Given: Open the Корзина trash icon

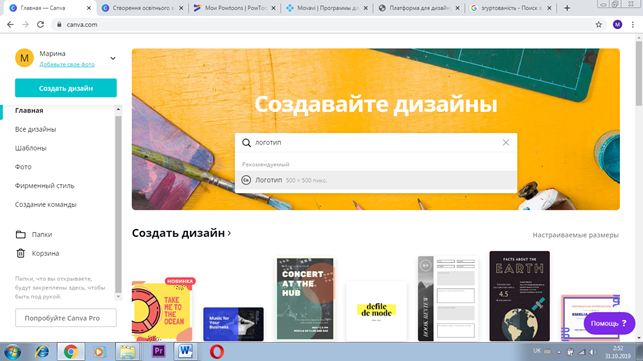Looking at the screenshot, I should (x=21, y=254).
